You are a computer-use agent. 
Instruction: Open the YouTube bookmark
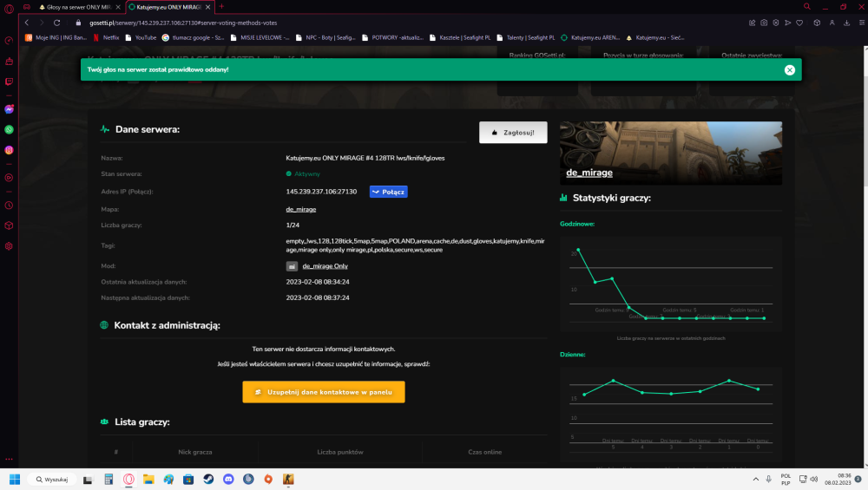pos(141,37)
